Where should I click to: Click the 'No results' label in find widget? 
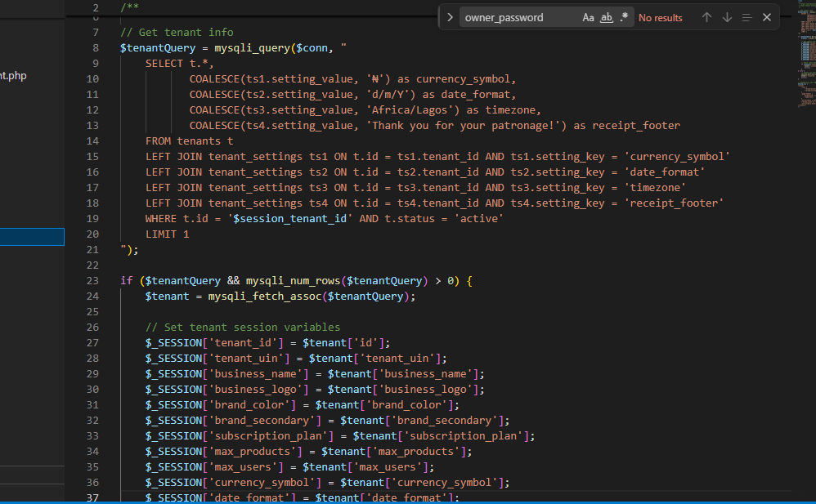tap(660, 18)
